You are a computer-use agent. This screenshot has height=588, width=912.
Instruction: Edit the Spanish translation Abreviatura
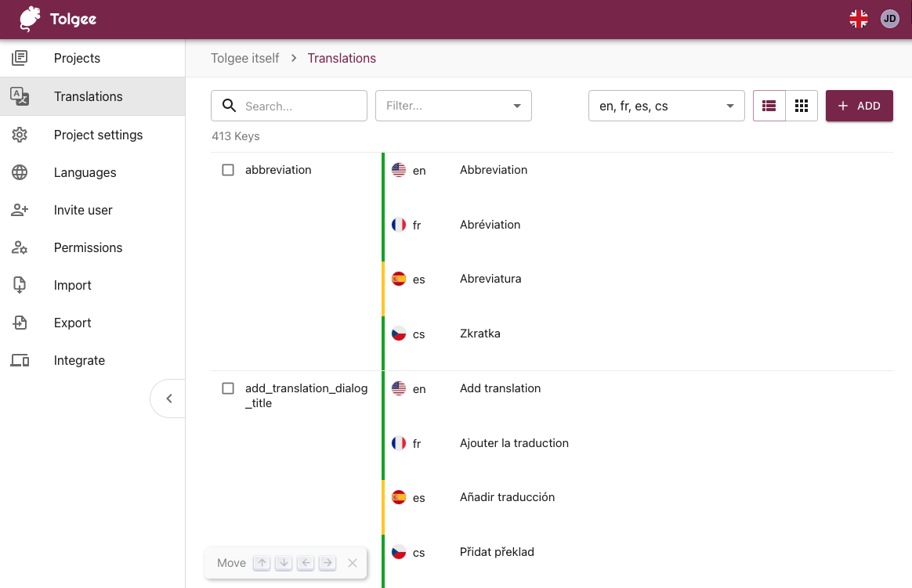pyautogui.click(x=490, y=279)
